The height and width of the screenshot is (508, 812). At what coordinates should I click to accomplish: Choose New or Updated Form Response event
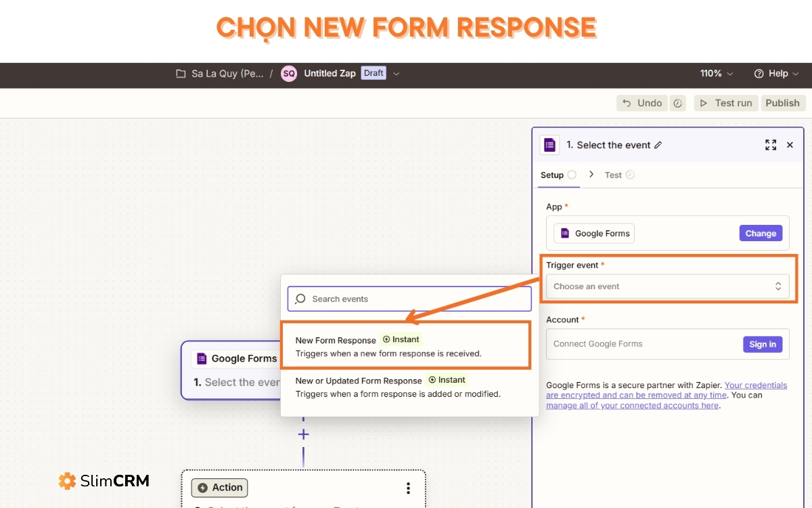[405, 387]
